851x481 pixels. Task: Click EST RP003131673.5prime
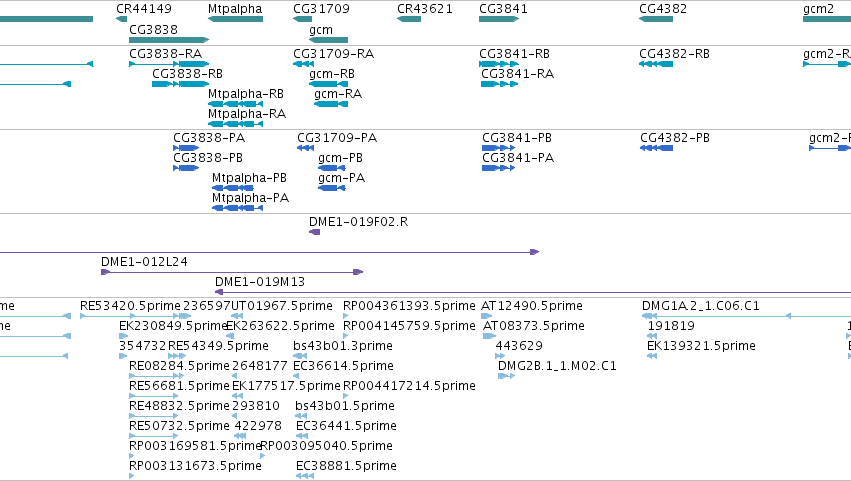195,466
